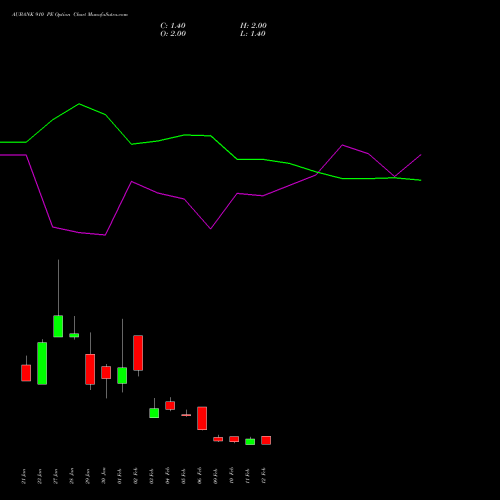The height and width of the screenshot is (500, 500).
Task: Click the green candle for 03 Feb
Action: (154, 413)
